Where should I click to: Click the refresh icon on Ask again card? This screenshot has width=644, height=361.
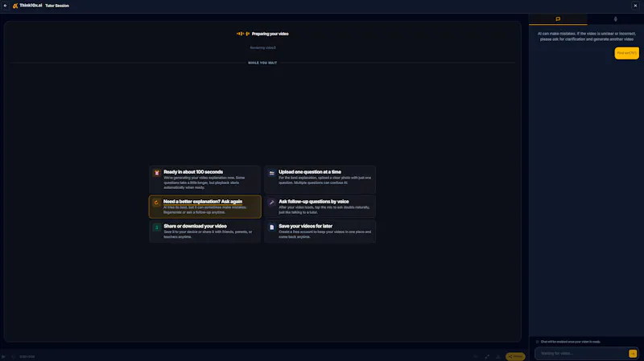156,203
